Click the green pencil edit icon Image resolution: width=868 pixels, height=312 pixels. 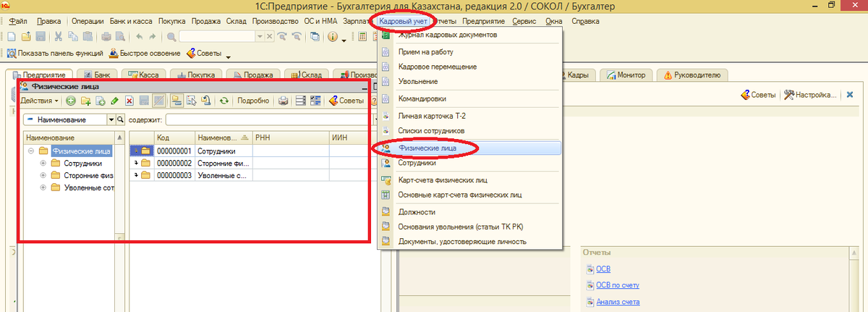[x=114, y=101]
